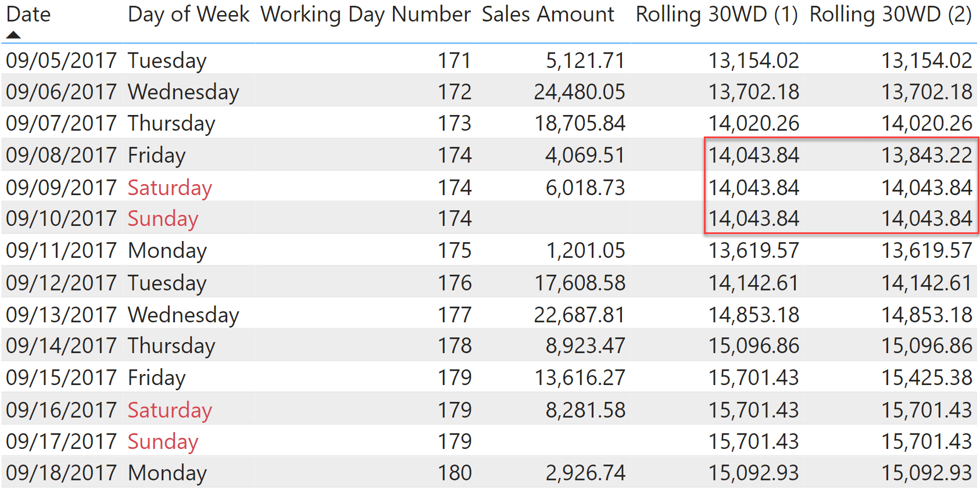Image resolution: width=980 pixels, height=489 pixels.
Task: Sort by the Date column header
Action: pos(28,14)
